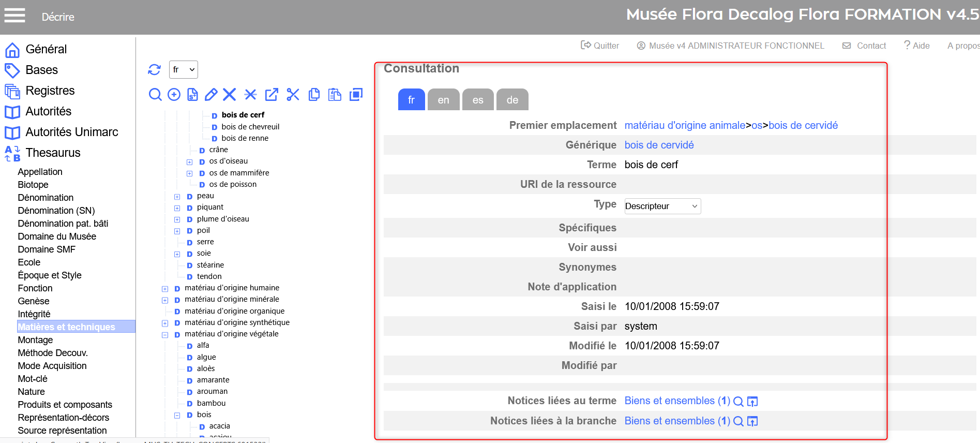
Task: Click the magnifier search icon in the thesaurus toolbar
Action: 155,95
